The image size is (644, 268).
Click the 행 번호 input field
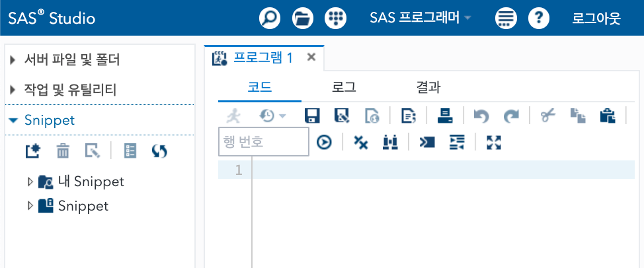[x=264, y=142]
